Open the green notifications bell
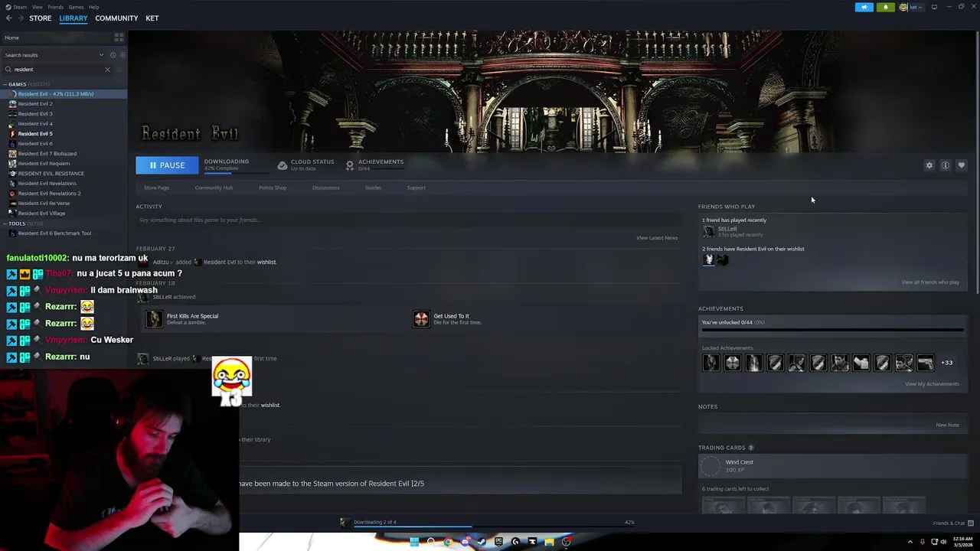The height and width of the screenshot is (551, 980). coord(885,7)
